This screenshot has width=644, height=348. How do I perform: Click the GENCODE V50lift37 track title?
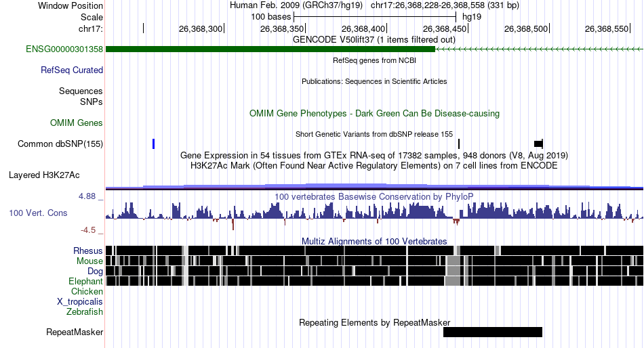[x=374, y=40]
